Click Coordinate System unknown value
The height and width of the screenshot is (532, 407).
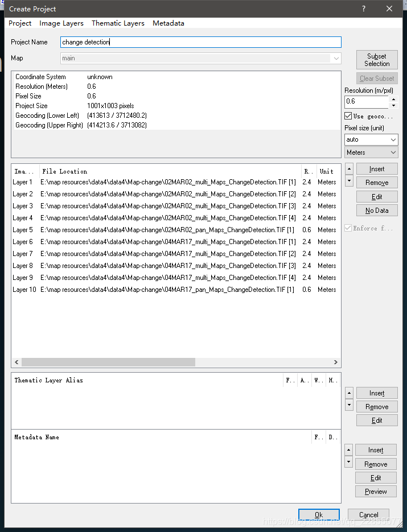tap(100, 77)
